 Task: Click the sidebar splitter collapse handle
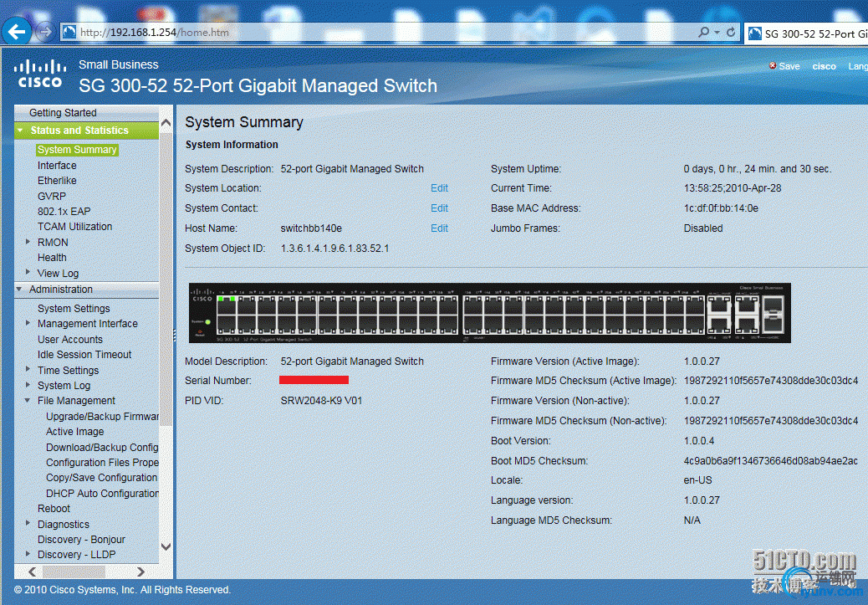(175, 336)
